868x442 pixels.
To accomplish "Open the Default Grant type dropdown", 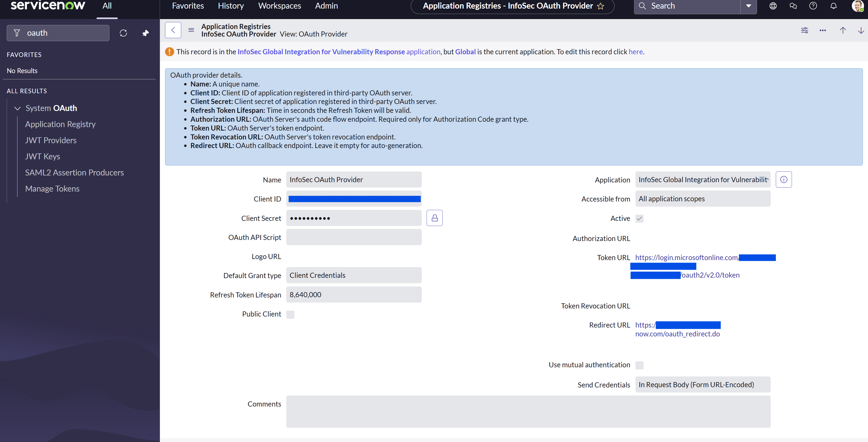I will click(x=354, y=275).
